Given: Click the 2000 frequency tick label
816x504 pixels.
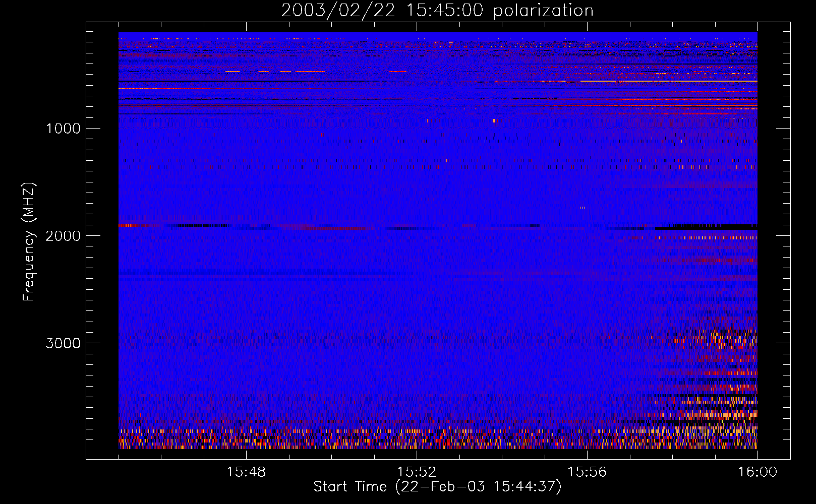Looking at the screenshot, I should pyautogui.click(x=63, y=236).
